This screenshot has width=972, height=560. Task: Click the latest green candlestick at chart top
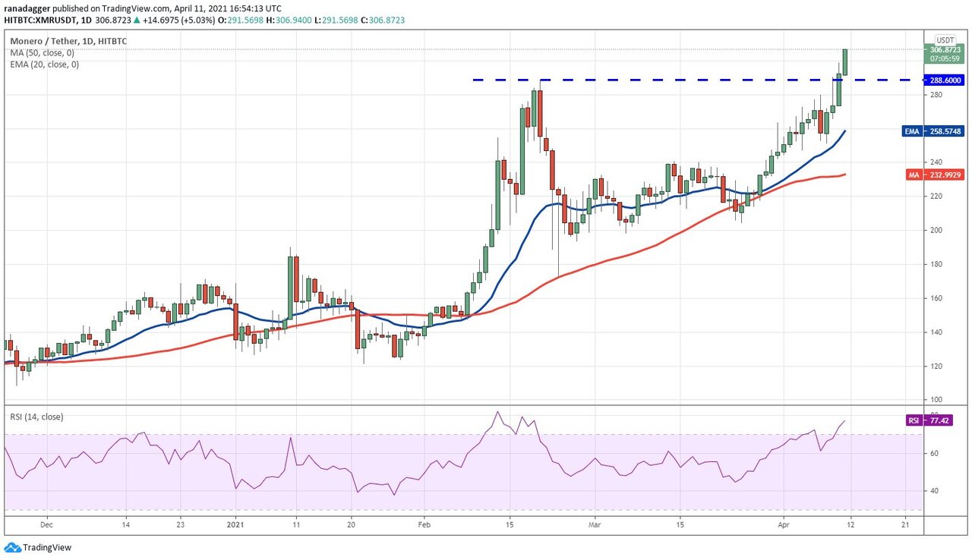[844, 62]
